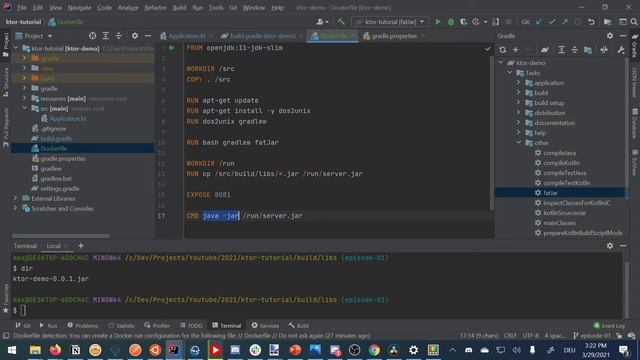Open terminal panel settings gear
This screenshot has height=360, width=640.
point(609,246)
